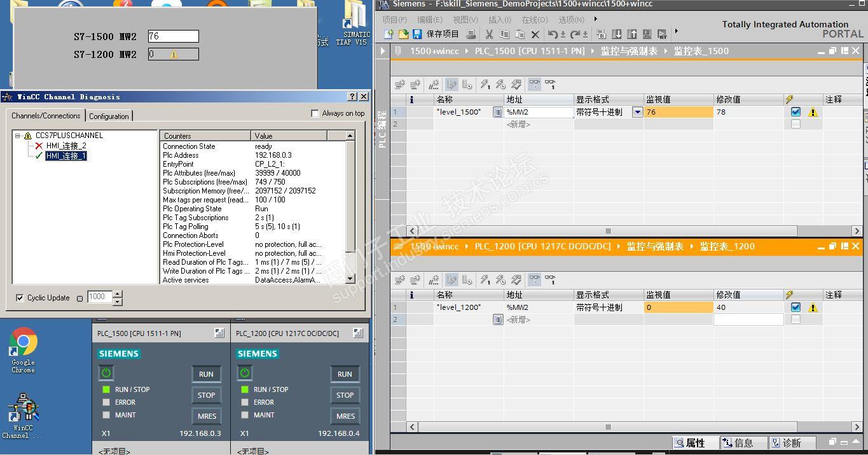Click the Undo arrow icon
The image size is (868, 455).
(553, 34)
